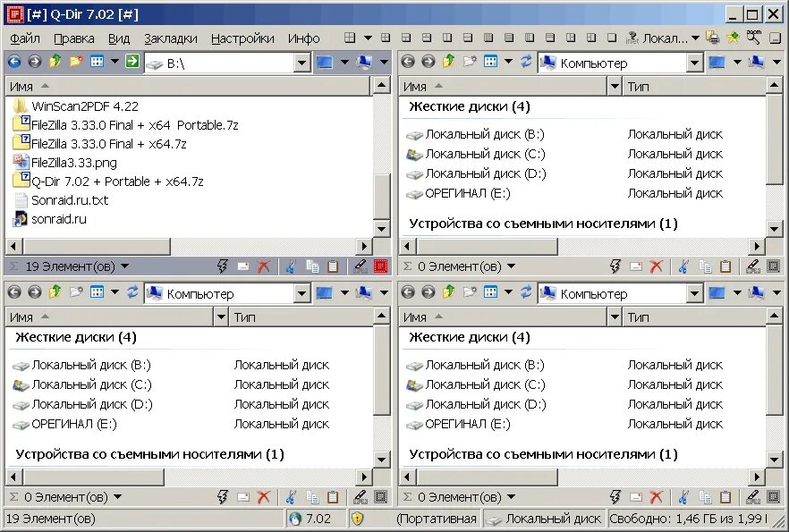This screenshot has height=532, width=789.
Task: Click the shield icon in bottom status bar
Action: pos(357,519)
